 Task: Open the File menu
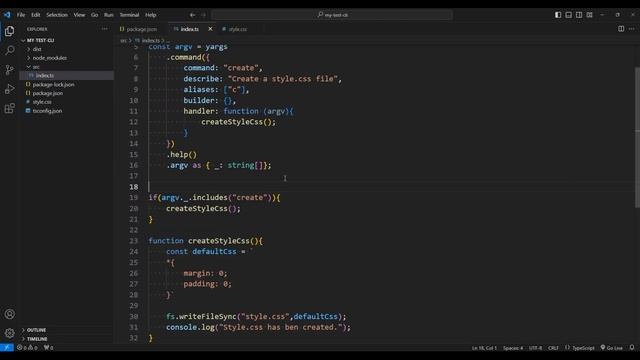click(21, 15)
